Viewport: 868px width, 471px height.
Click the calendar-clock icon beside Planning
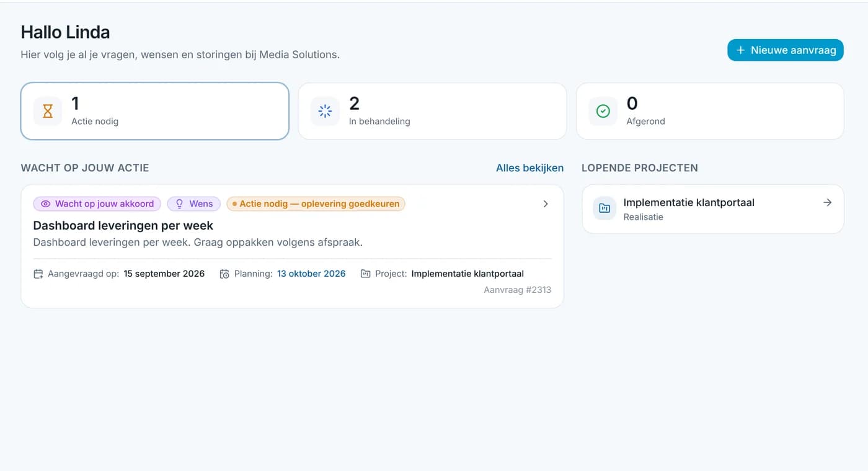point(224,274)
